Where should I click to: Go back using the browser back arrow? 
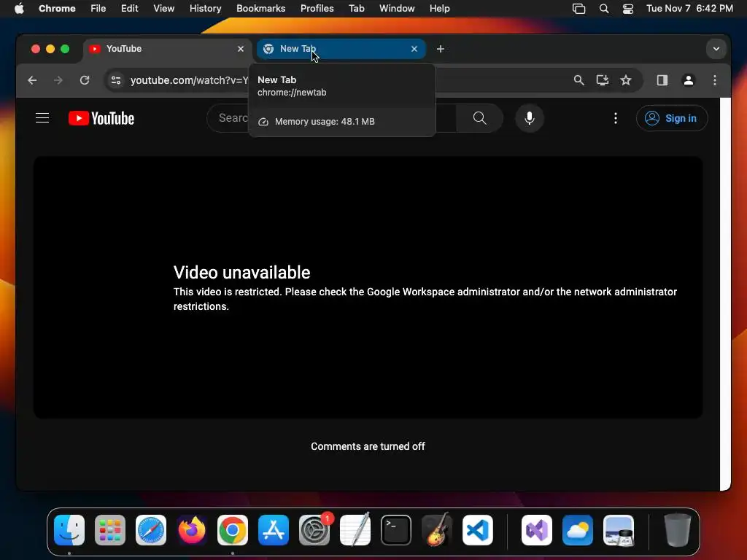[x=32, y=80]
